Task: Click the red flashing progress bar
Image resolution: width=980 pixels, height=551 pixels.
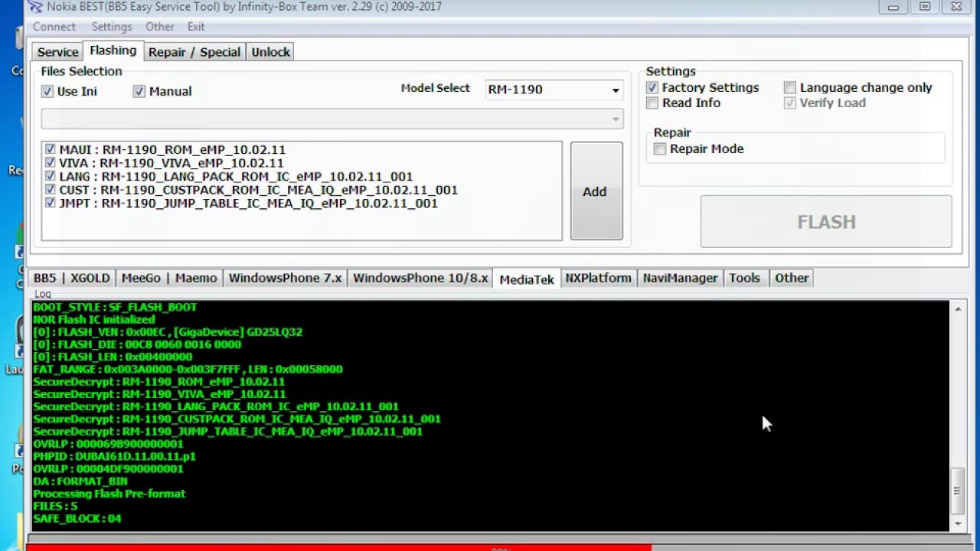Action: (338, 547)
